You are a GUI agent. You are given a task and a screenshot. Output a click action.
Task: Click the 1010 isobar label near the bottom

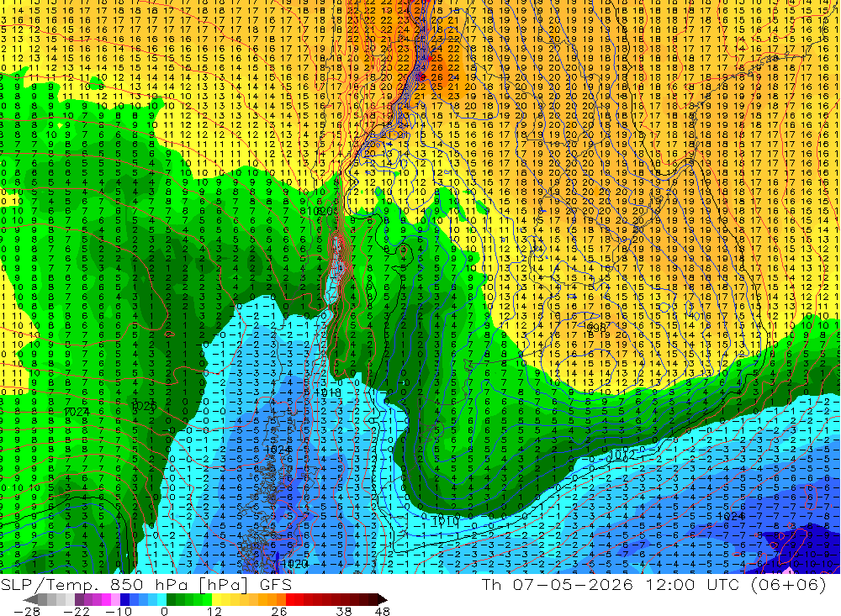445,520
